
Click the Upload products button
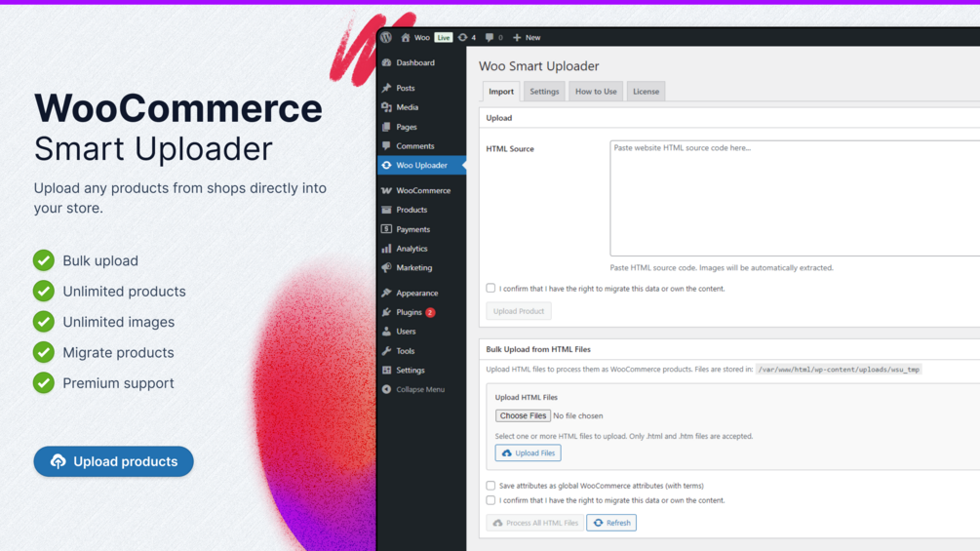click(114, 461)
